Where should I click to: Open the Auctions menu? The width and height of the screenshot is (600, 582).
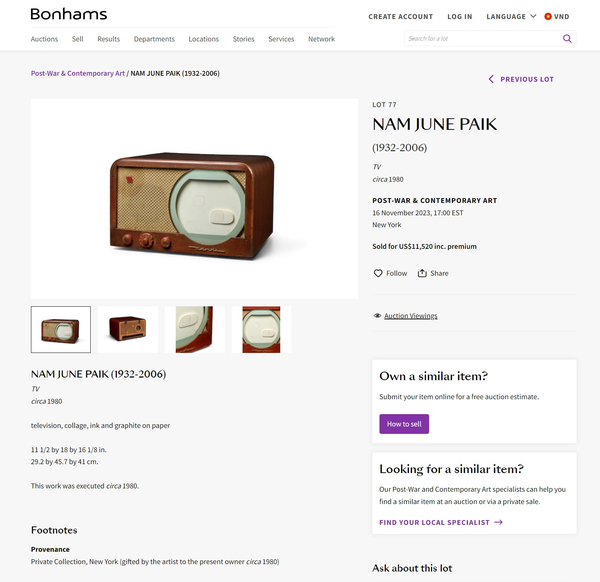44,39
